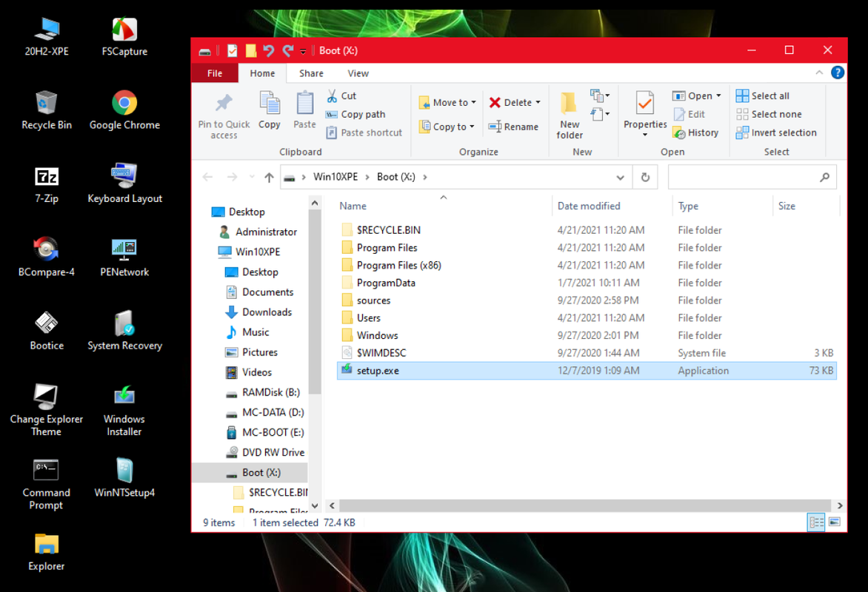This screenshot has width=868, height=592.
Task: Open the Keyboard Layout desktop icon
Action: [124, 184]
